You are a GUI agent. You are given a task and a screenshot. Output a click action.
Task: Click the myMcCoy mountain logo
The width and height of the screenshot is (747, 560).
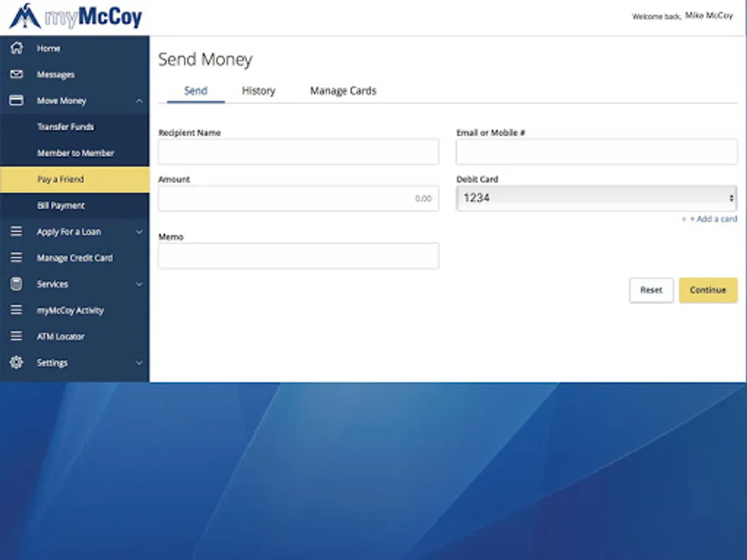(25, 17)
